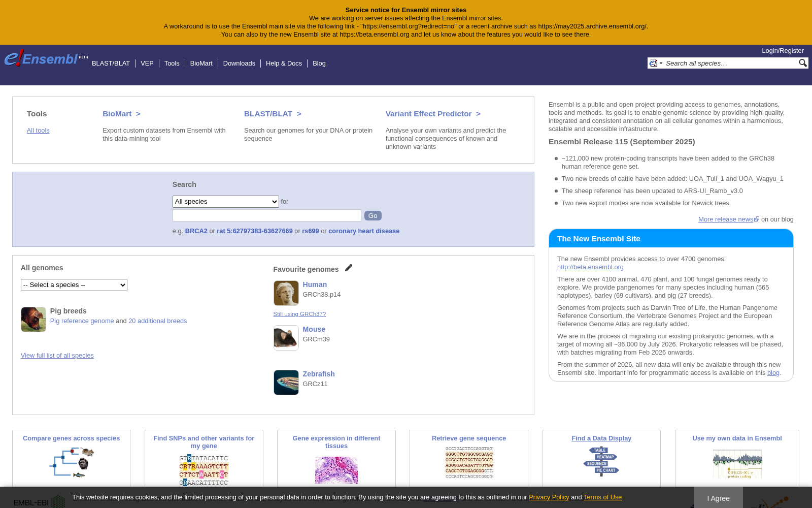
Task: Open the beta.ensembl.org link
Action: click(x=590, y=267)
